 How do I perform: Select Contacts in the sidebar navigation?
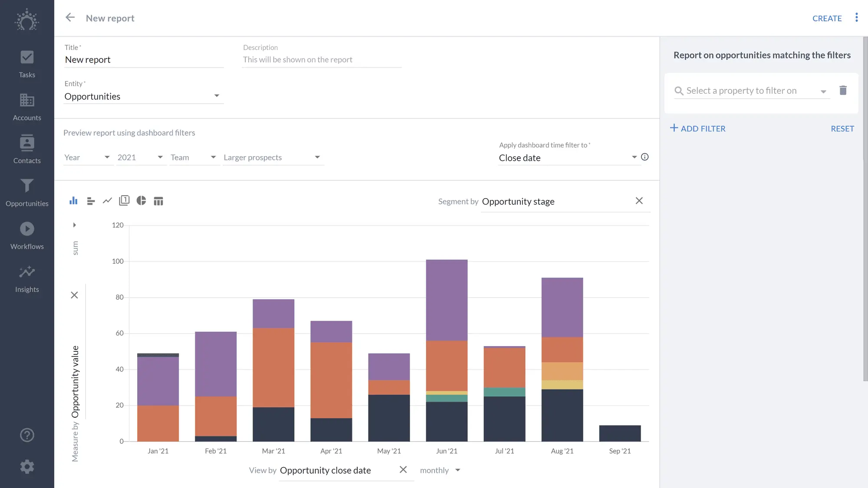(27, 149)
